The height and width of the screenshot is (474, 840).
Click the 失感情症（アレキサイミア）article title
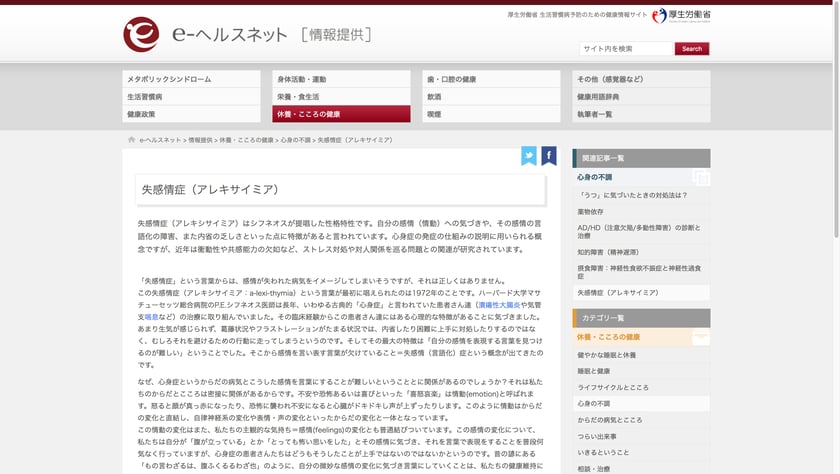pyautogui.click(x=210, y=190)
